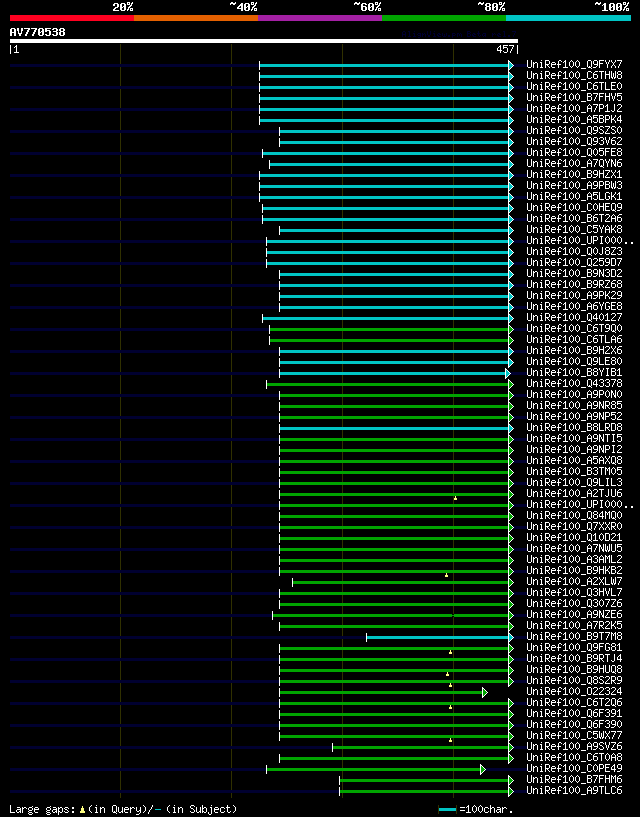Click the cyan alignment bar for Q9FYX7
Screen dimensions: 640x817
coord(384,65)
